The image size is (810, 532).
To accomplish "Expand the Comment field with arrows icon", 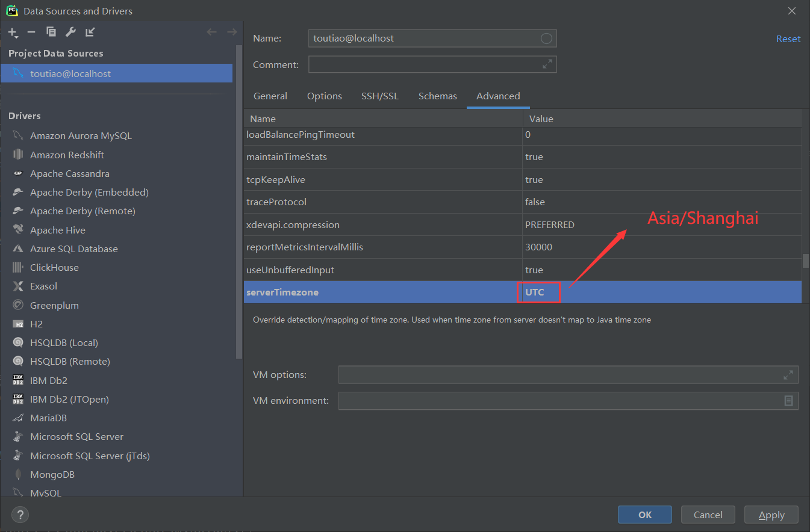I will tap(547, 64).
